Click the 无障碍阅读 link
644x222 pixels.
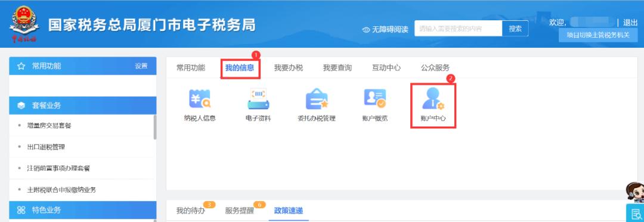[x=390, y=30]
